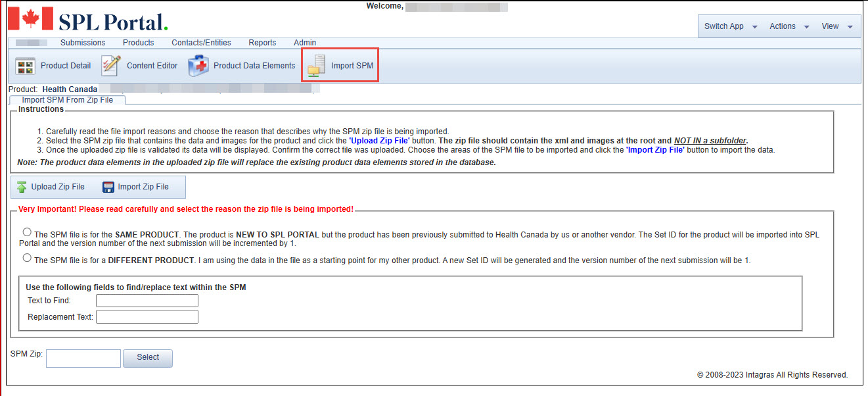The width and height of the screenshot is (868, 396).
Task: Click the 'Replacement Text:' label
Action: [60, 317]
